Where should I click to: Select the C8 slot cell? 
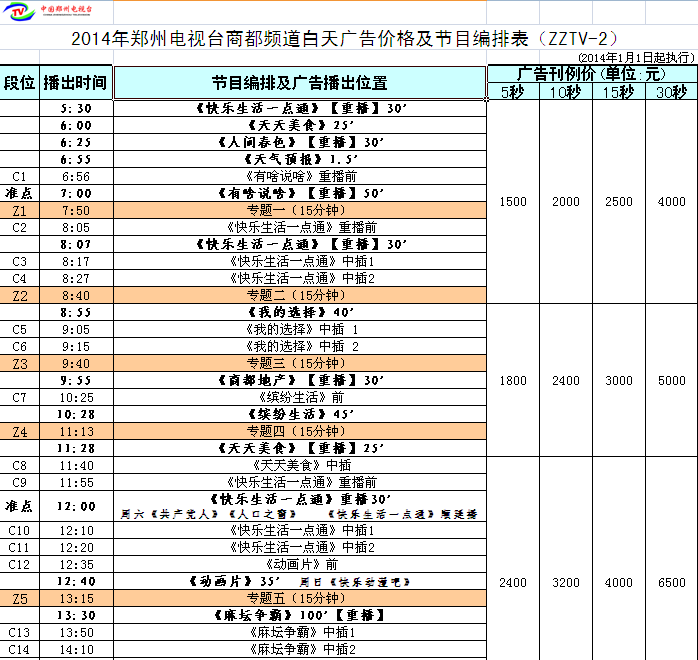click(x=20, y=466)
